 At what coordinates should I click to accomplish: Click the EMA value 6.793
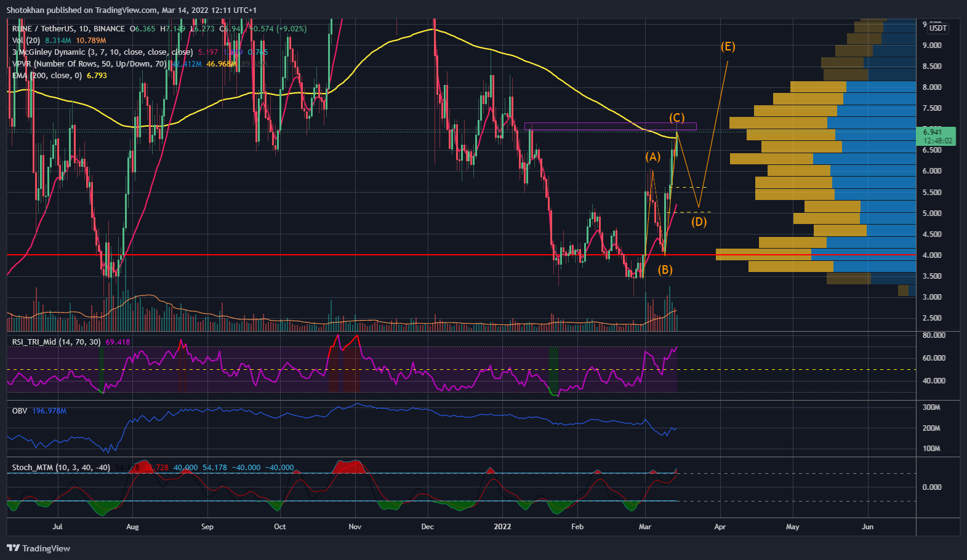click(x=97, y=76)
